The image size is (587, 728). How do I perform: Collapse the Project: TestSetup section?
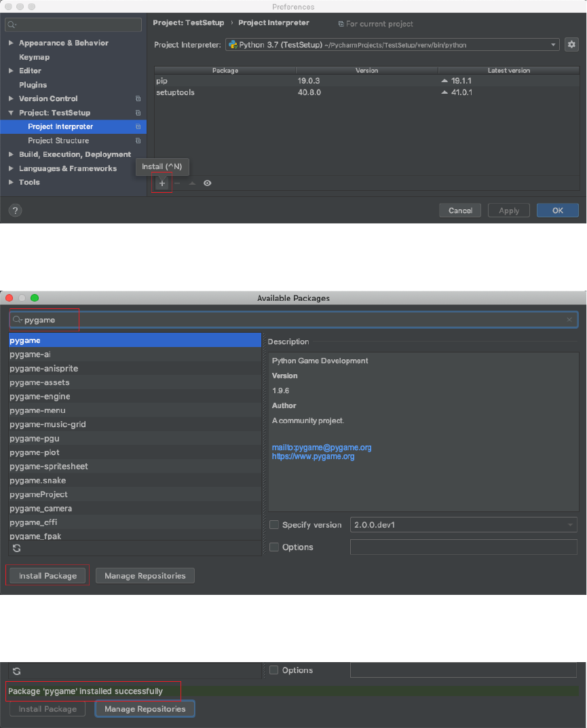(x=11, y=113)
